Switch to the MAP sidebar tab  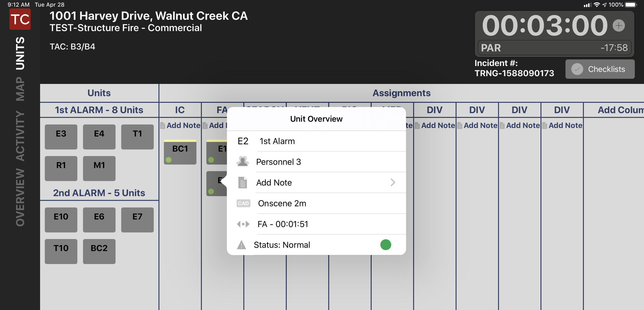click(20, 89)
